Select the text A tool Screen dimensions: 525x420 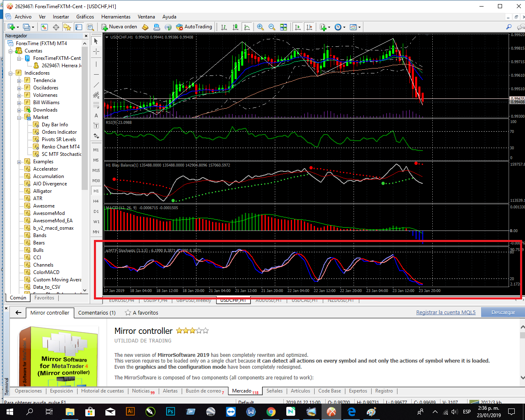tap(96, 116)
